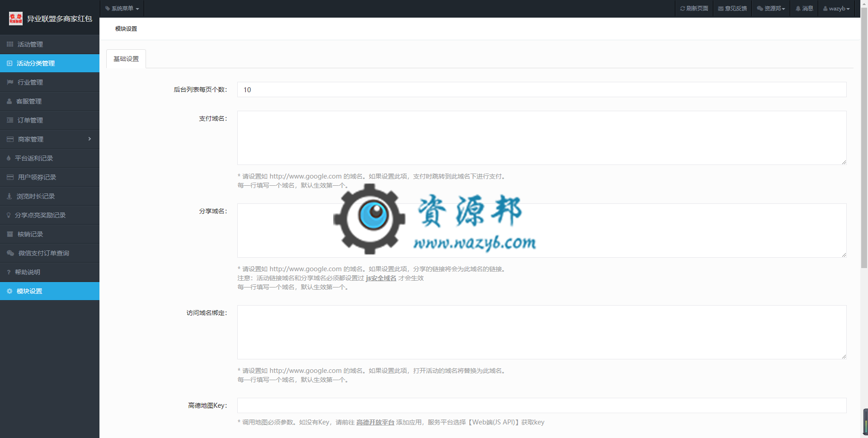This screenshot has width=868, height=438.
Task: Click the 异业联盟多商家红包 title
Action: [x=60, y=19]
